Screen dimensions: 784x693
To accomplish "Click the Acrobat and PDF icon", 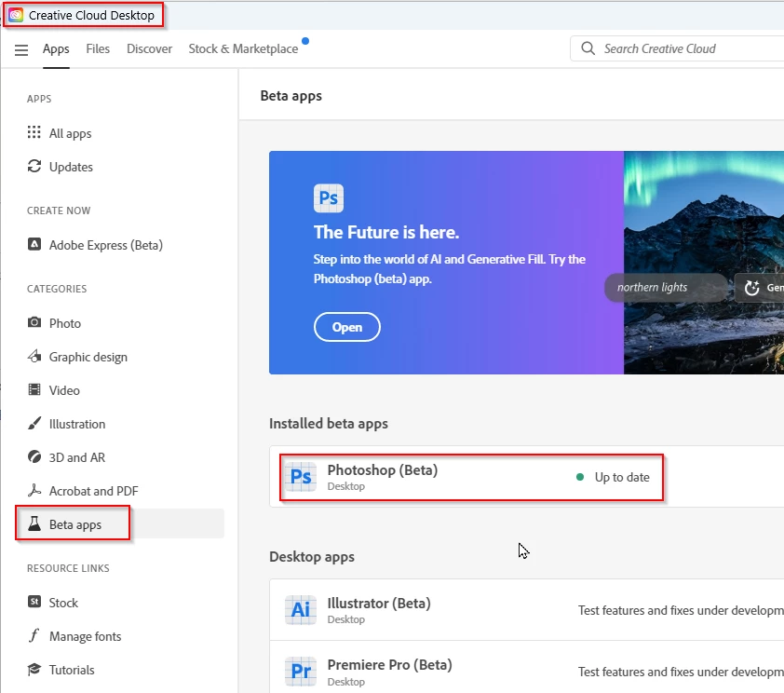I will tap(34, 490).
